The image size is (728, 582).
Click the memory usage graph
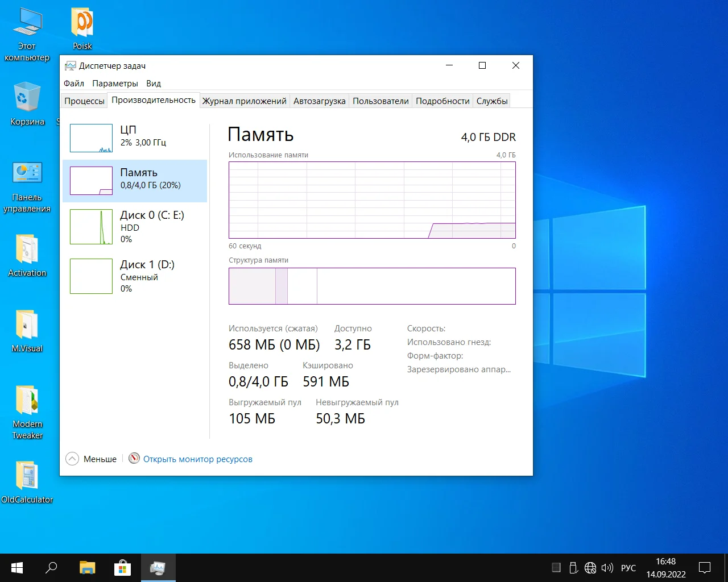coord(372,200)
